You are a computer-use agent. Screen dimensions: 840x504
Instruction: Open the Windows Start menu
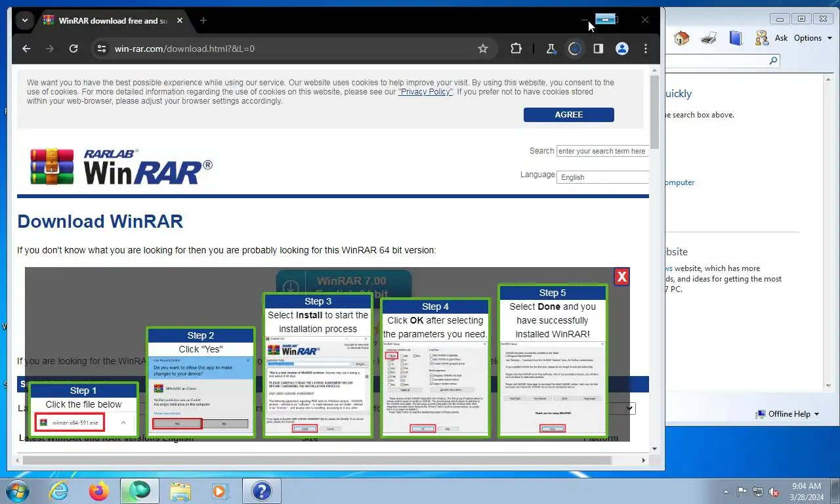[16, 491]
